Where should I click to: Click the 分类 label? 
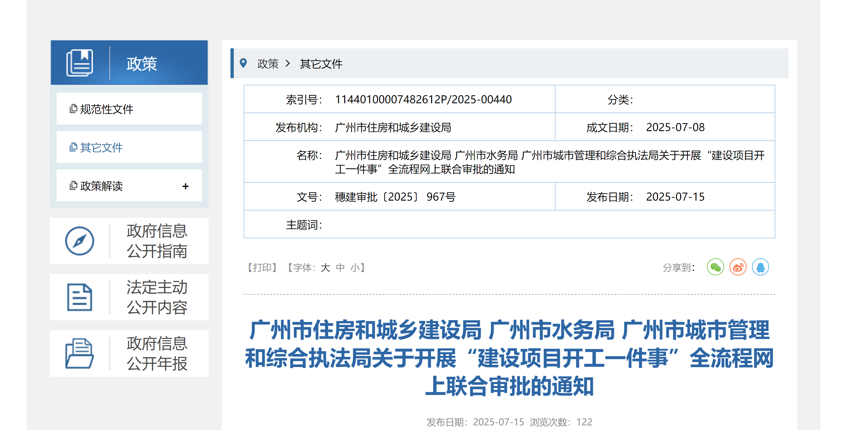click(620, 100)
